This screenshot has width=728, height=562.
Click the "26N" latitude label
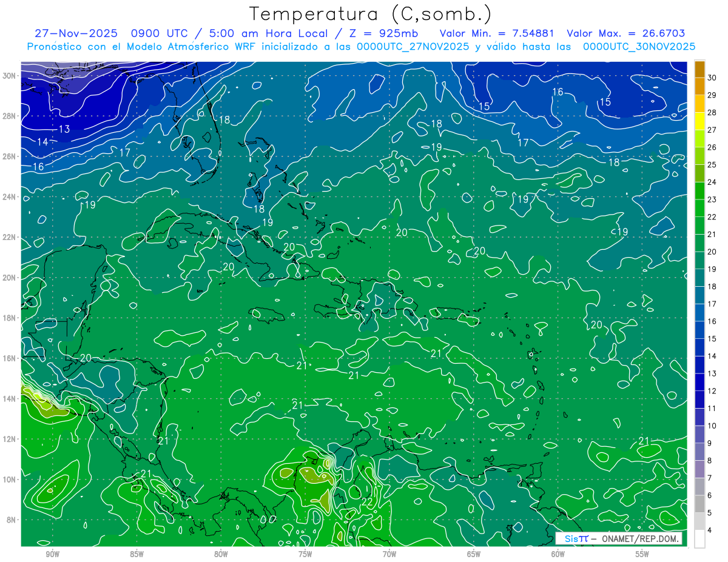10,156
